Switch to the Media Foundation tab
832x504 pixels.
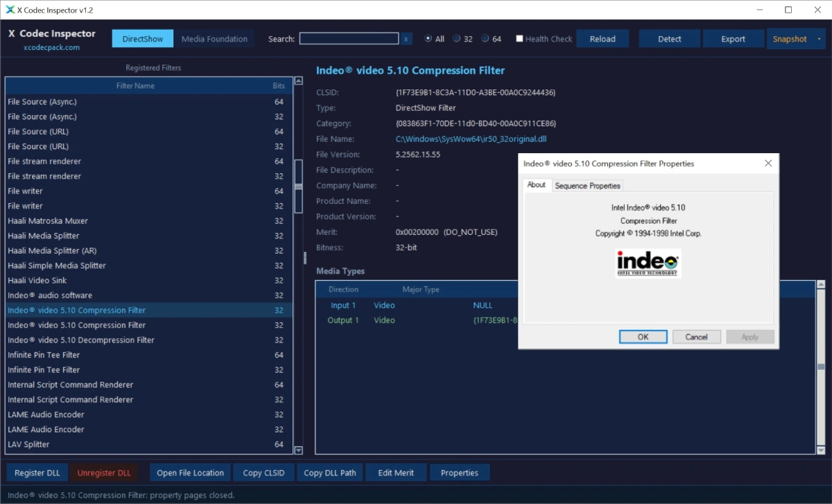pyautogui.click(x=214, y=39)
